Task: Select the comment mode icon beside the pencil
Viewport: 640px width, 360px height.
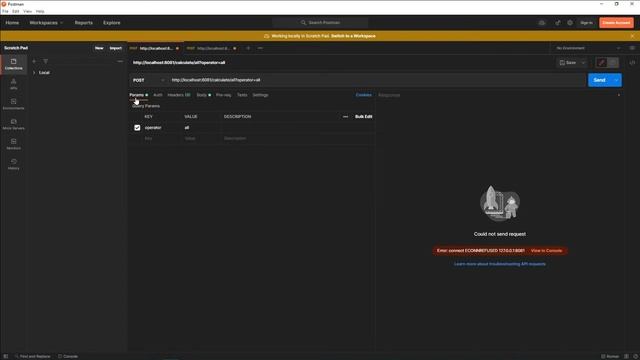Action: 613,62
